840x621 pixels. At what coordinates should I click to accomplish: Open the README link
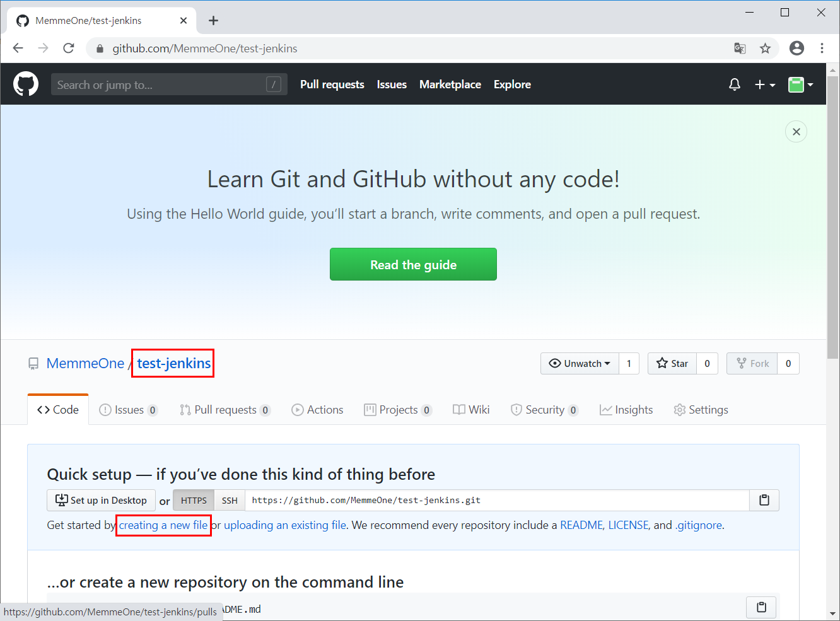click(581, 525)
